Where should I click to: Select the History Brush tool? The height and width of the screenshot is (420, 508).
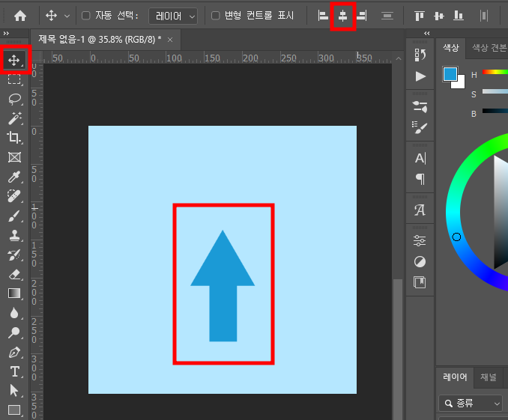tap(14, 255)
